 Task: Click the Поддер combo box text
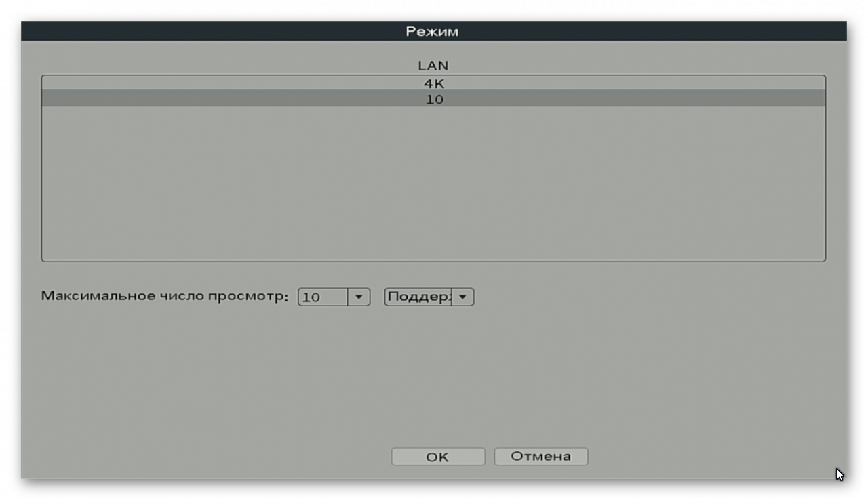pyautogui.click(x=418, y=297)
